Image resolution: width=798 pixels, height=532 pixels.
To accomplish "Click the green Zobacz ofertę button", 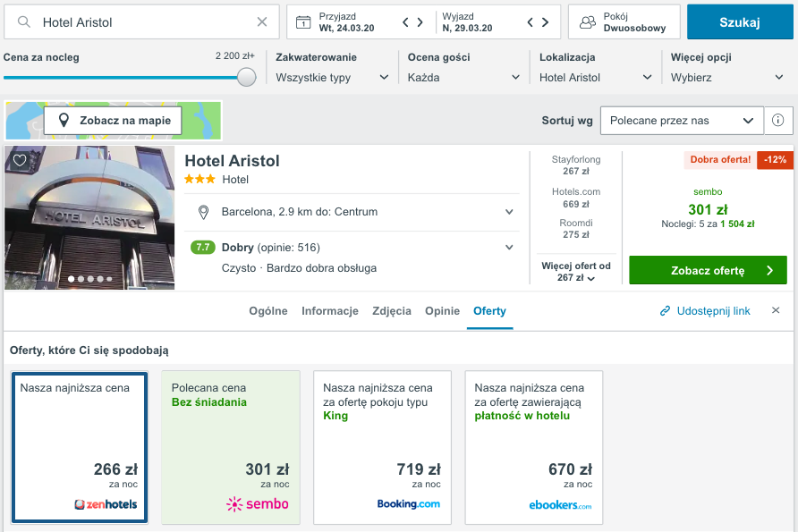I will point(708,270).
